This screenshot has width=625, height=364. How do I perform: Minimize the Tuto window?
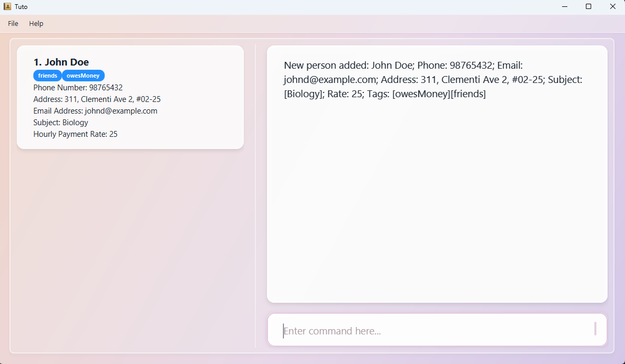564,7
